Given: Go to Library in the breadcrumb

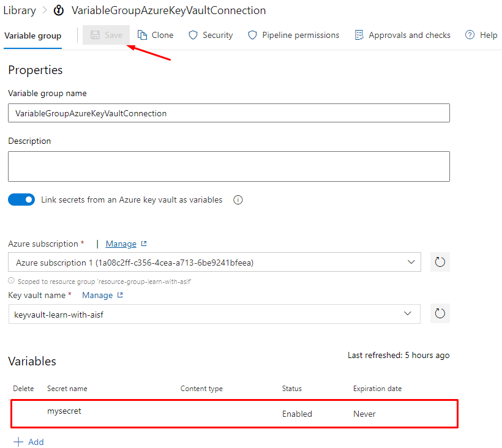Looking at the screenshot, I should pyautogui.click(x=20, y=10).
